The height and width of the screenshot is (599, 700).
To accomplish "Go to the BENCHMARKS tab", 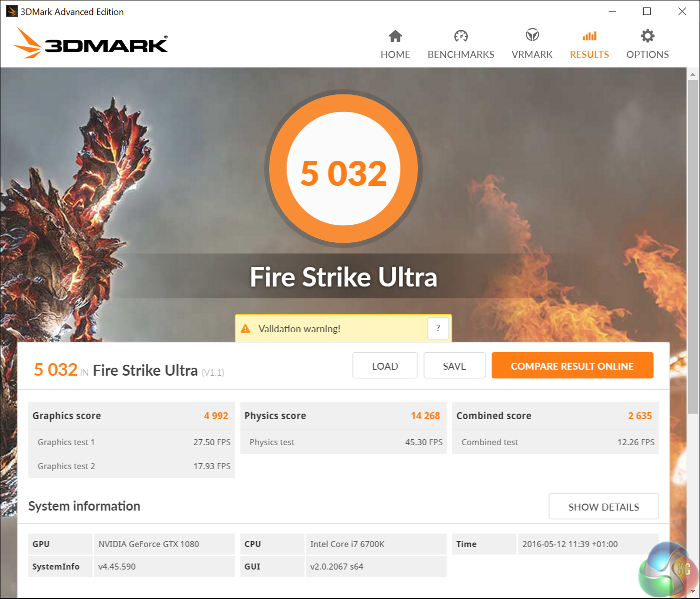I will 461,44.
